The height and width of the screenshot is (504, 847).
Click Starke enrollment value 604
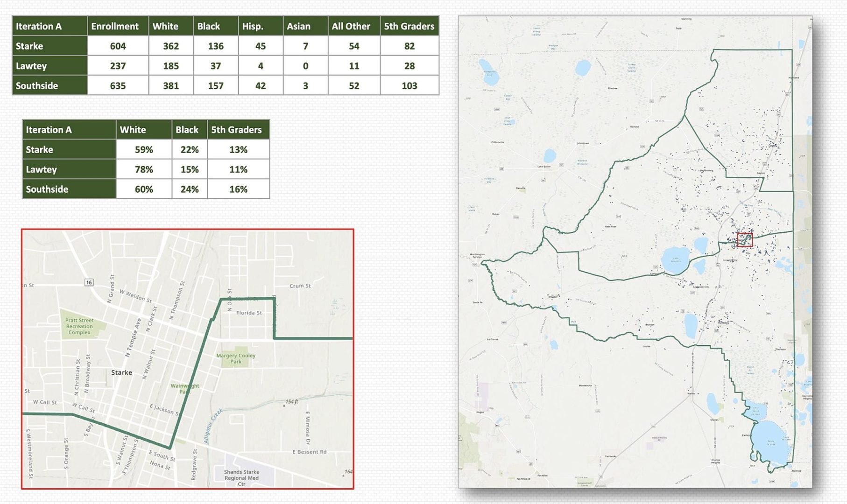pyautogui.click(x=118, y=46)
